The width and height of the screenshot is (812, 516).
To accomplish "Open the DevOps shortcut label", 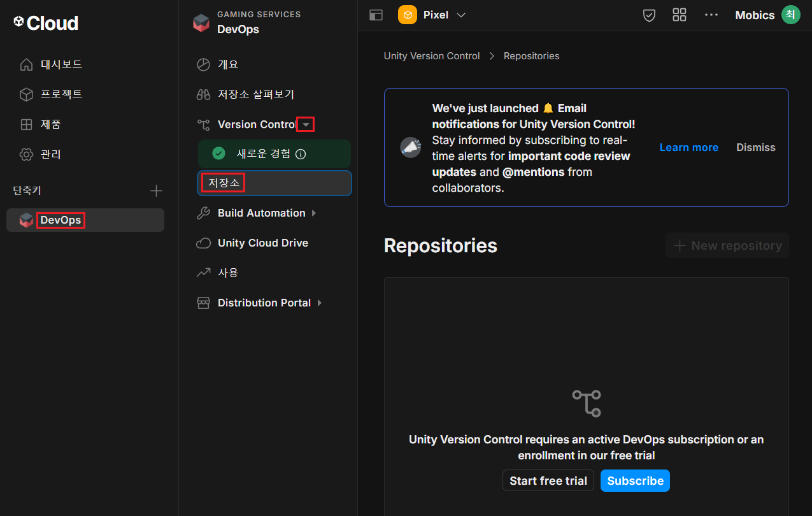I will [61, 220].
